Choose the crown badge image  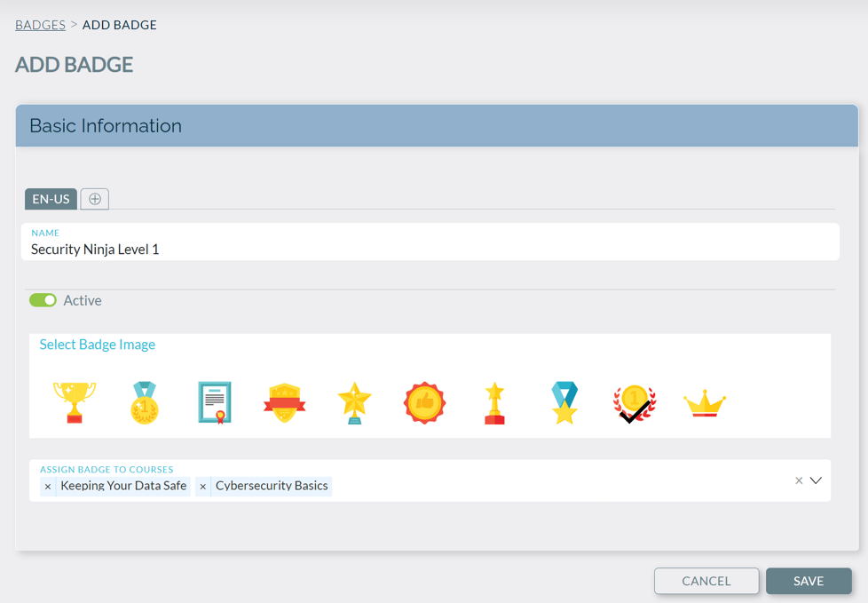click(x=705, y=401)
